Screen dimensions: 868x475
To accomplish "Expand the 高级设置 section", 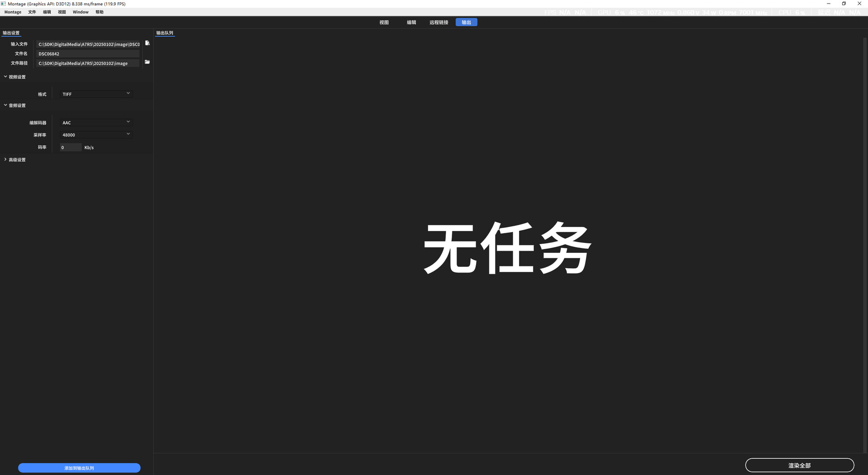I will [x=5, y=160].
